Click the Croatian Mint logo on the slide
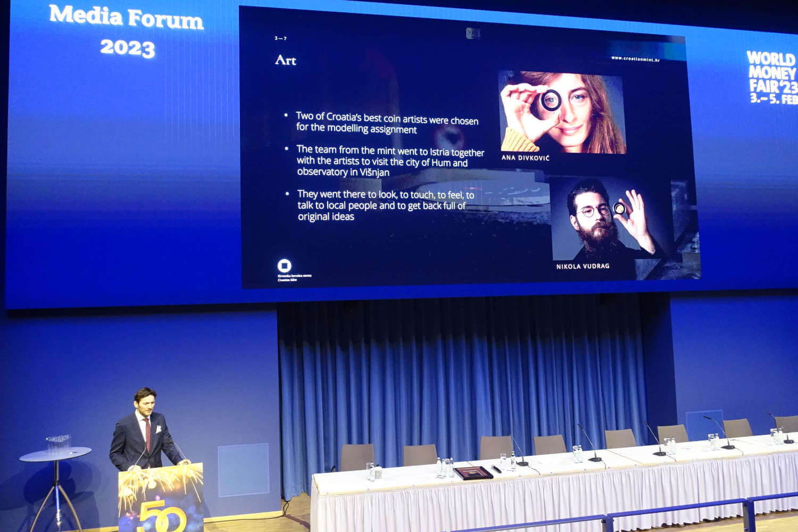The width and height of the screenshot is (798, 532). point(285,266)
